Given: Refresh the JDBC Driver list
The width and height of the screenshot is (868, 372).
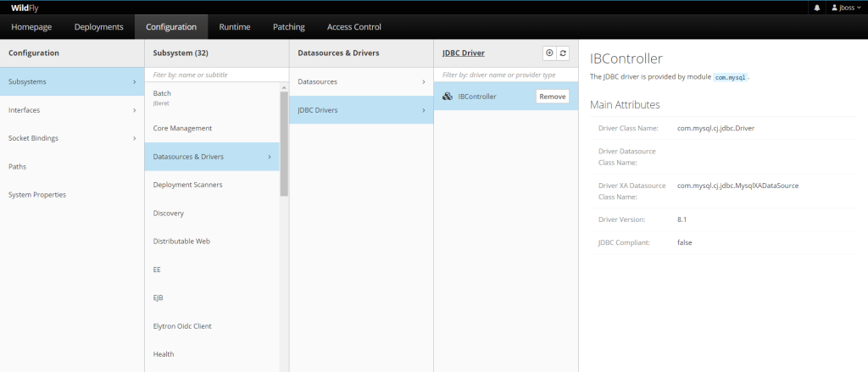Looking at the screenshot, I should coord(563,53).
